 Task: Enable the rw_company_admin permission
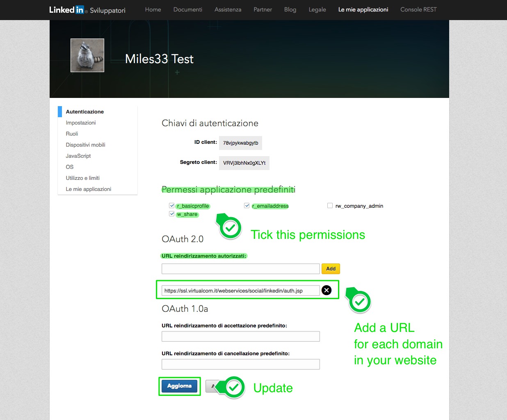[330, 206]
